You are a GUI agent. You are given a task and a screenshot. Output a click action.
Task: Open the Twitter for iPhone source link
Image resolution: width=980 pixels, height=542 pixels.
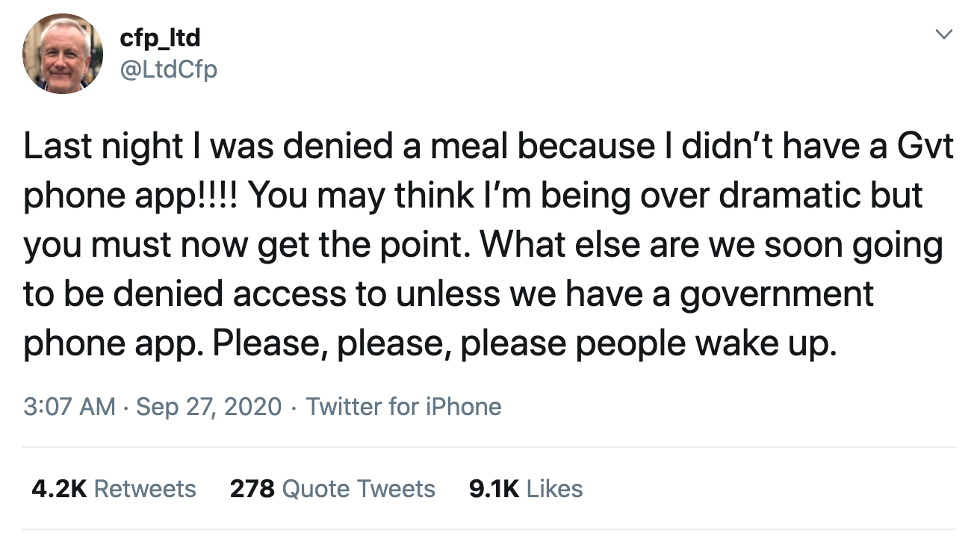point(403,407)
